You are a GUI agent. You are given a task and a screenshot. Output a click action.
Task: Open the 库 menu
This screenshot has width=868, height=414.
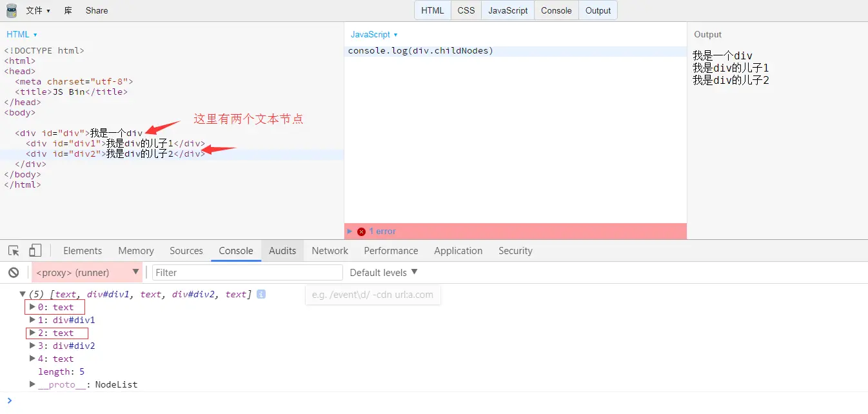68,10
